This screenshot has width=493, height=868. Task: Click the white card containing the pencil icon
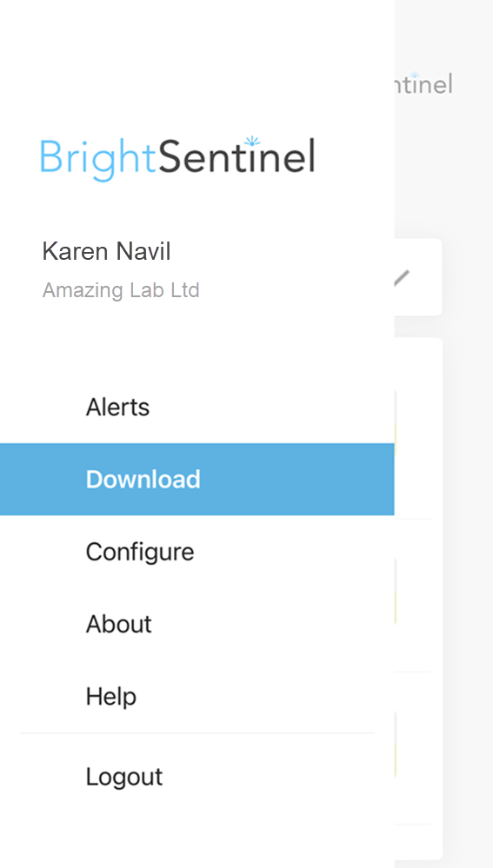click(x=418, y=277)
